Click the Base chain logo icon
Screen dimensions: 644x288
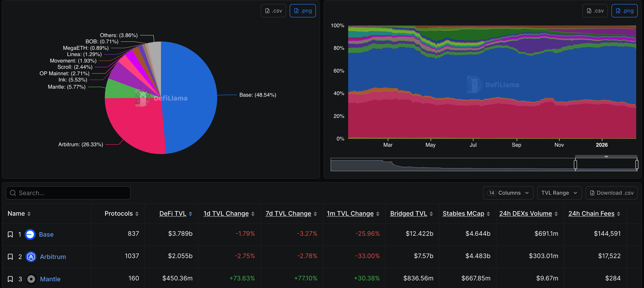click(30, 234)
